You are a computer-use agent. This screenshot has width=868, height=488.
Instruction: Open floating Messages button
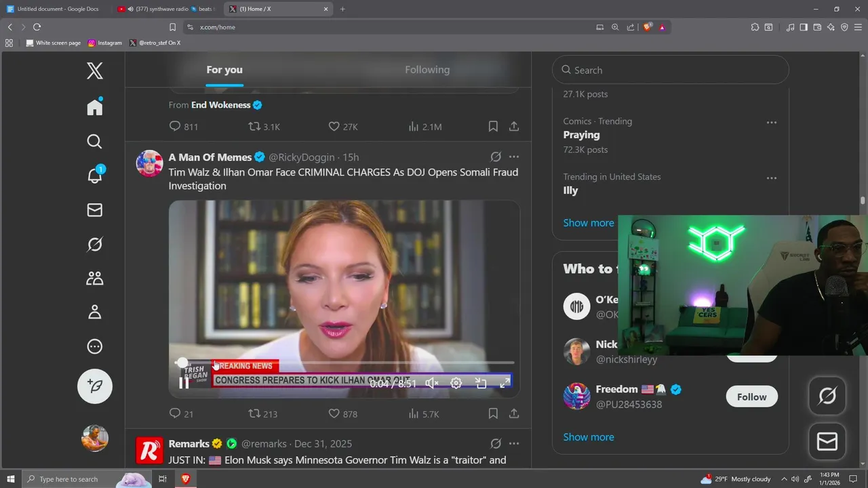tap(827, 442)
